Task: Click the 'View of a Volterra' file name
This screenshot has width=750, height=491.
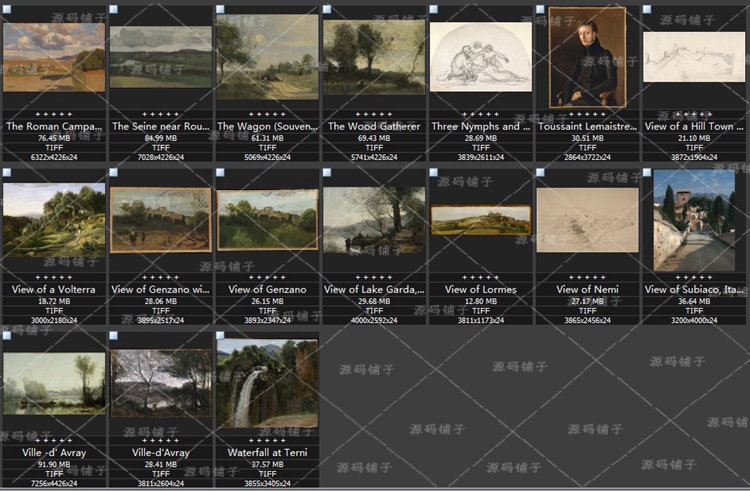Action: tap(54, 290)
